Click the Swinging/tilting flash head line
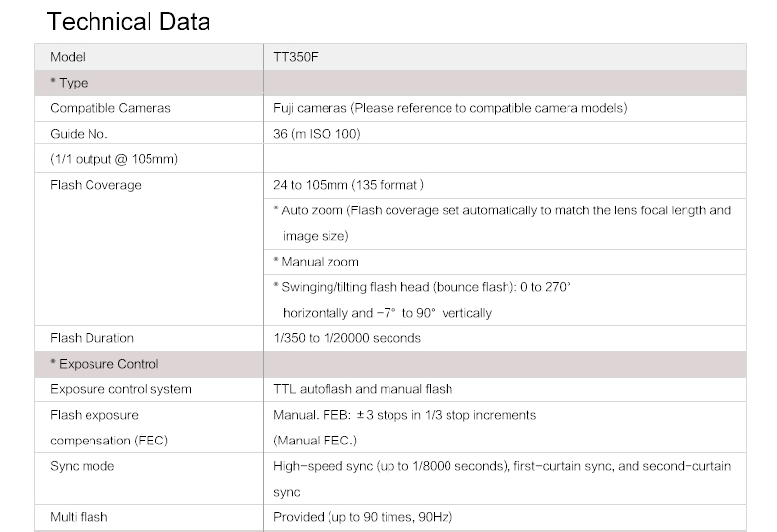The height and width of the screenshot is (532, 777). point(422,287)
